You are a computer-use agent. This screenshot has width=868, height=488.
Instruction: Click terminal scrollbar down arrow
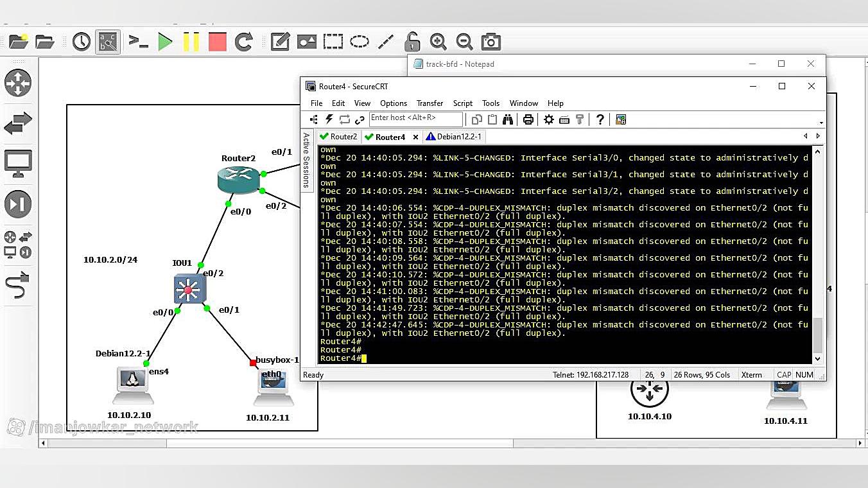[x=817, y=359]
